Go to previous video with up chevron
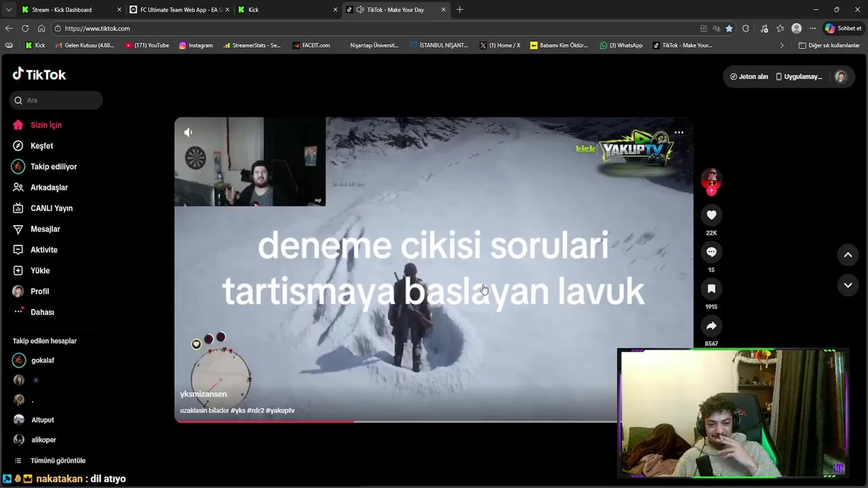This screenshot has height=488, width=868. click(x=848, y=255)
